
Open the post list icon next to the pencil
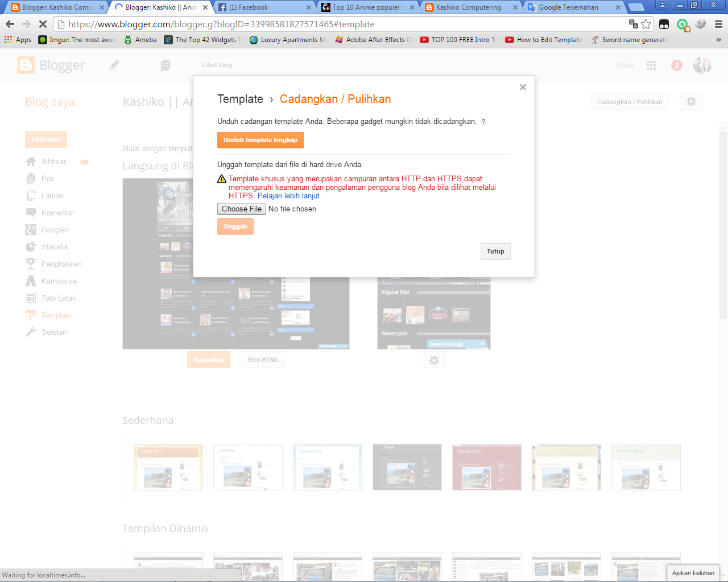(x=164, y=65)
